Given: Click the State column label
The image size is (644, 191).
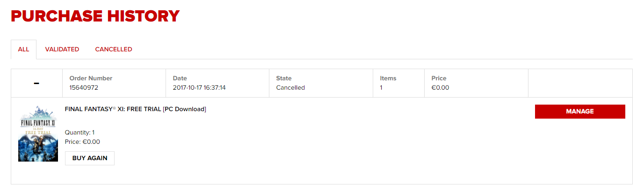Looking at the screenshot, I should coord(283,78).
